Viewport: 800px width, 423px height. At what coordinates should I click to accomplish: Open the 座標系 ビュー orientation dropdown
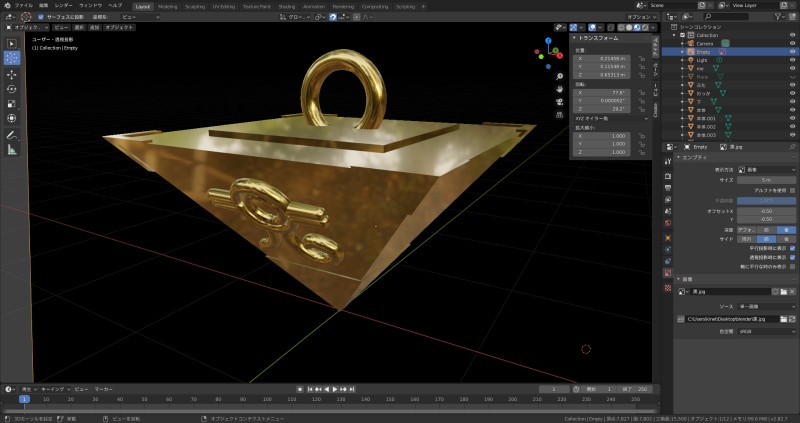[141, 17]
